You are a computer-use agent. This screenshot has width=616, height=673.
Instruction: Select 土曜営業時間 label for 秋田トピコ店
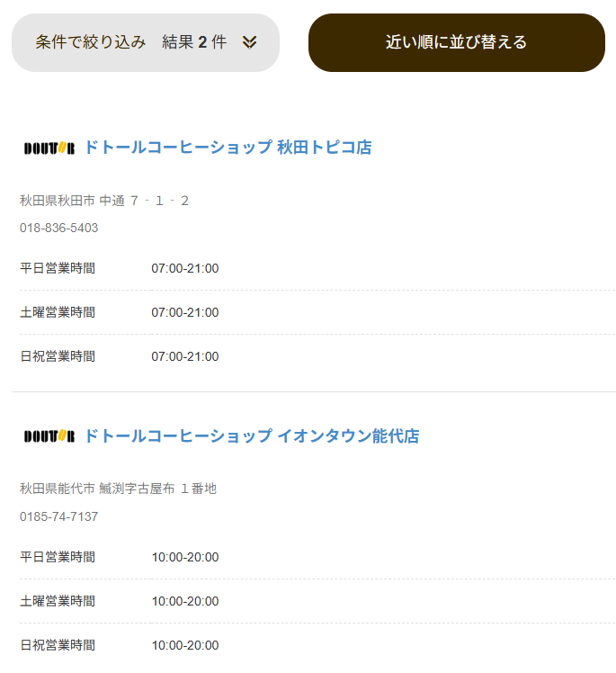pyautogui.click(x=58, y=312)
